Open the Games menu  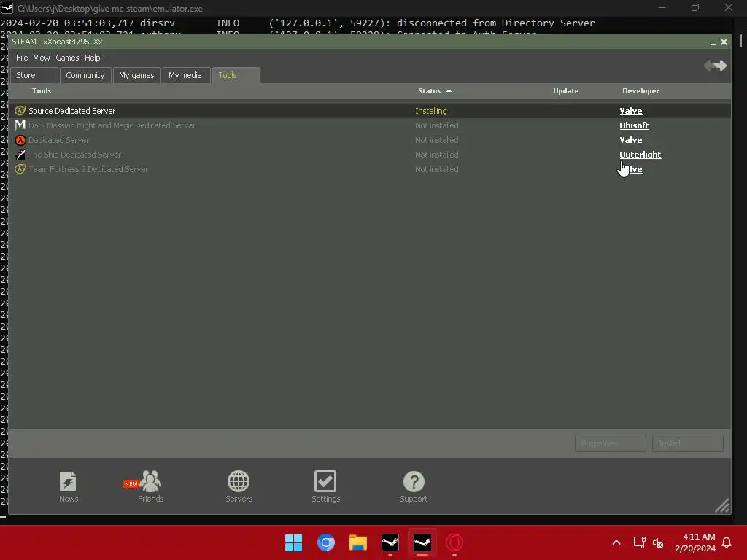click(x=67, y=58)
